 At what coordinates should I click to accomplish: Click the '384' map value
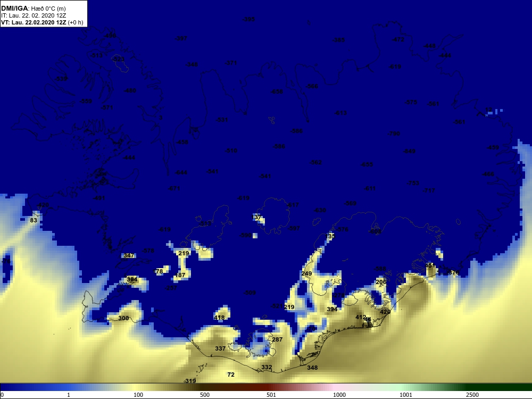132,280
